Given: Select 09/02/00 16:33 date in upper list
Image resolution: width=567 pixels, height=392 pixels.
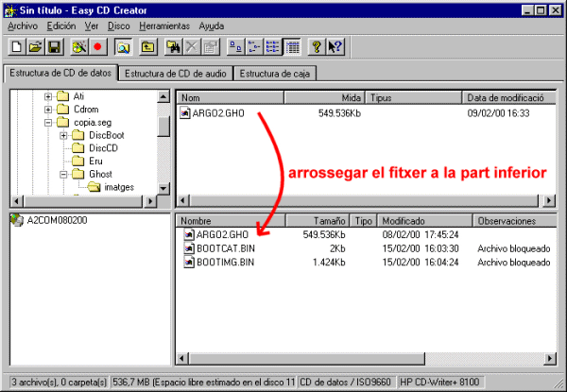Looking at the screenshot, I should point(498,113).
